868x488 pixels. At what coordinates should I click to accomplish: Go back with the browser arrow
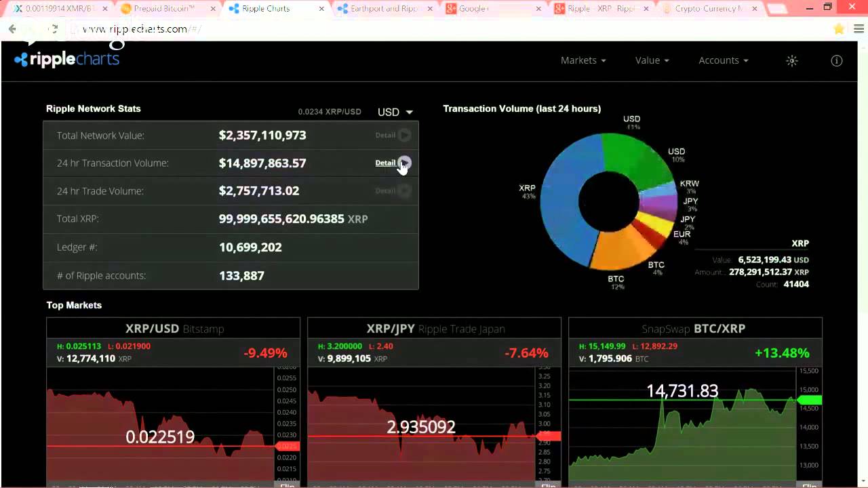(12, 29)
